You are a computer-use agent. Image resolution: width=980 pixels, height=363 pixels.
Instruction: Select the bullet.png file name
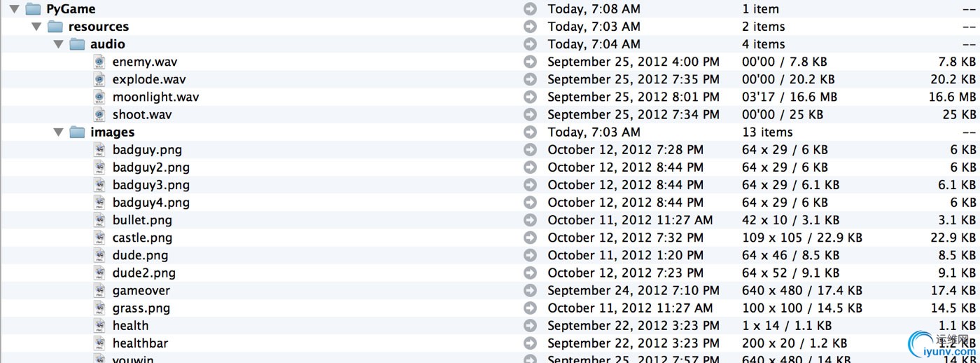pyautogui.click(x=142, y=220)
